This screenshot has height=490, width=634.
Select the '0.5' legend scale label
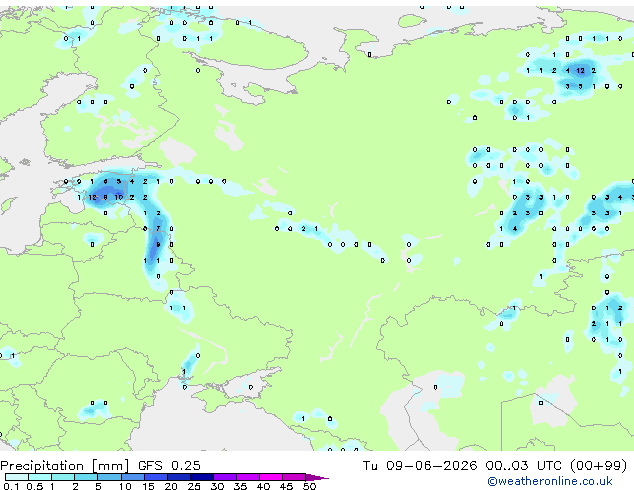[34, 486]
